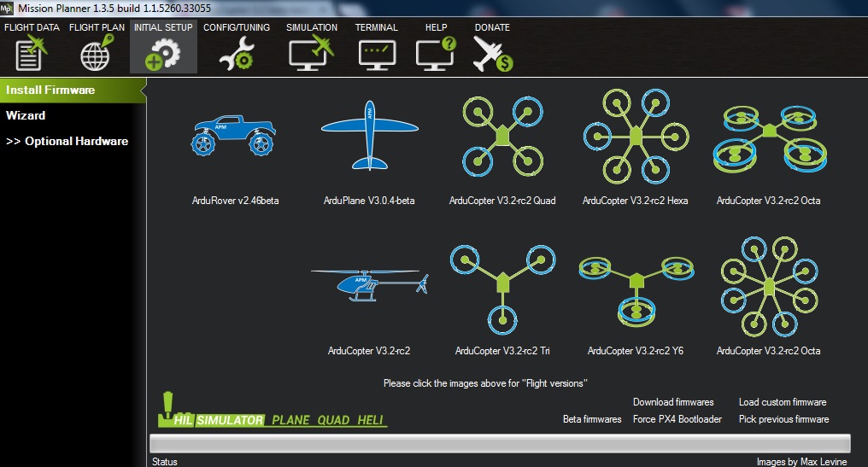This screenshot has width=868, height=467.
Task: Select the coaxial Octa firmware image
Action: pyautogui.click(x=770, y=138)
